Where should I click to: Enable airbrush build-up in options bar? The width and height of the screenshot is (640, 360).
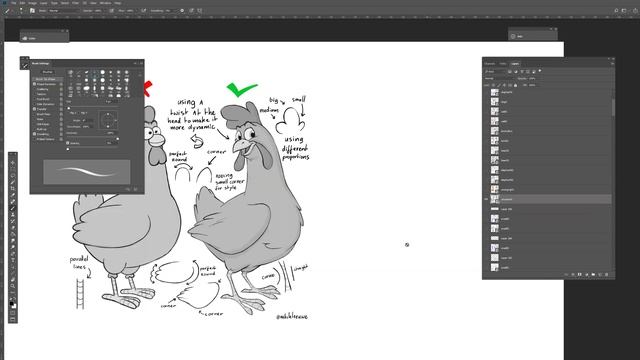(x=144, y=11)
